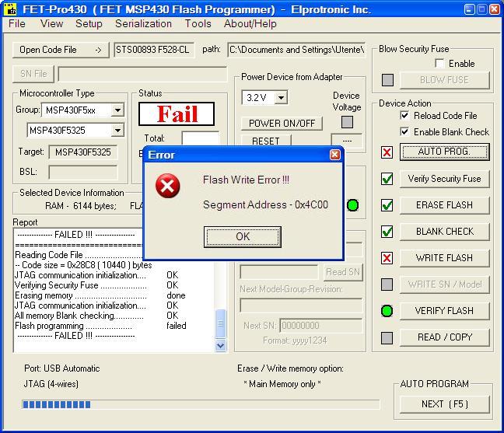This screenshot has height=433, width=504.
Task: Click 'RAM - 6144 bytes' device info
Action: 81,205
